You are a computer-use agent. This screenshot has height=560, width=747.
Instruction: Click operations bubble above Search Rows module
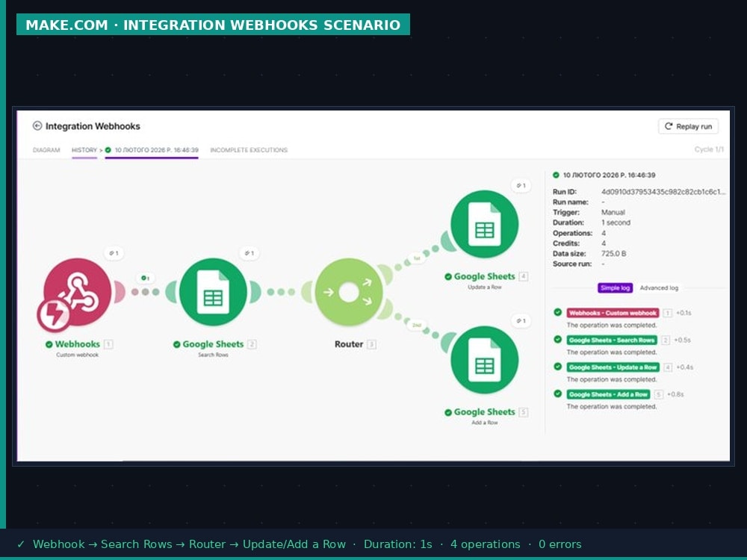(x=249, y=253)
